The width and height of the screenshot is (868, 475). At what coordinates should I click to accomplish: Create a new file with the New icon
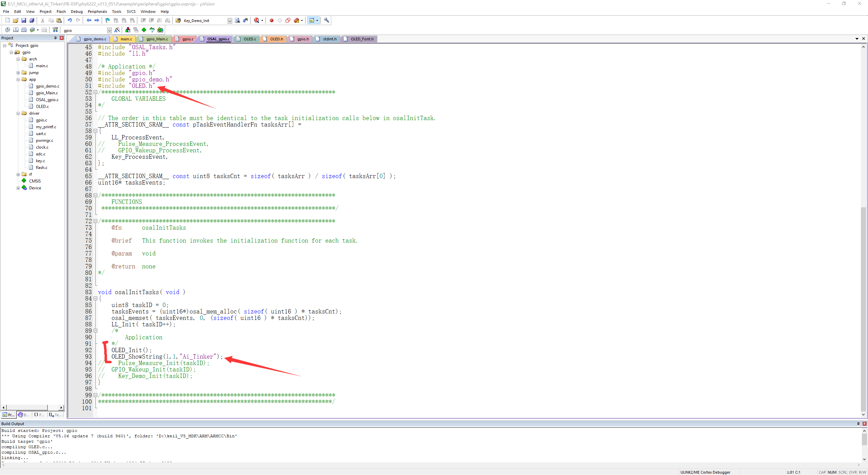click(7, 20)
